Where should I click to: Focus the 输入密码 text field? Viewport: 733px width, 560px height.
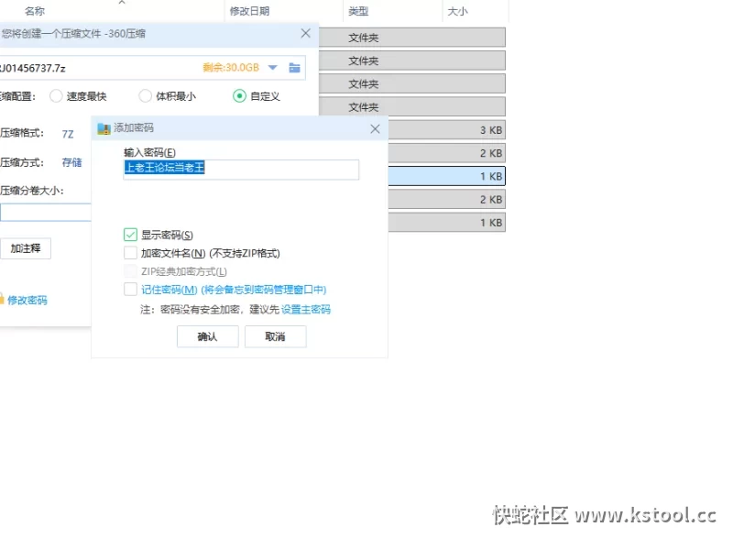241,170
